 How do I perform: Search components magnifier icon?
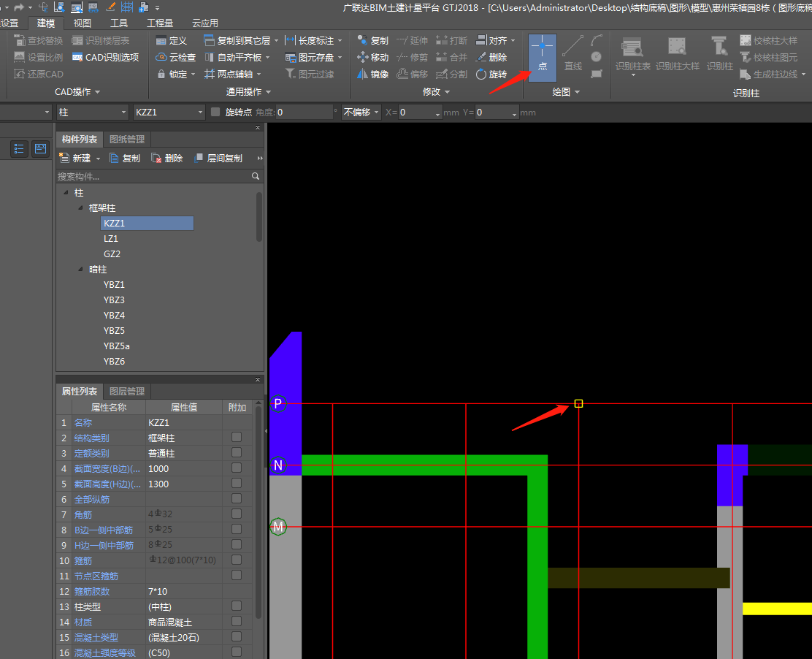click(x=256, y=176)
